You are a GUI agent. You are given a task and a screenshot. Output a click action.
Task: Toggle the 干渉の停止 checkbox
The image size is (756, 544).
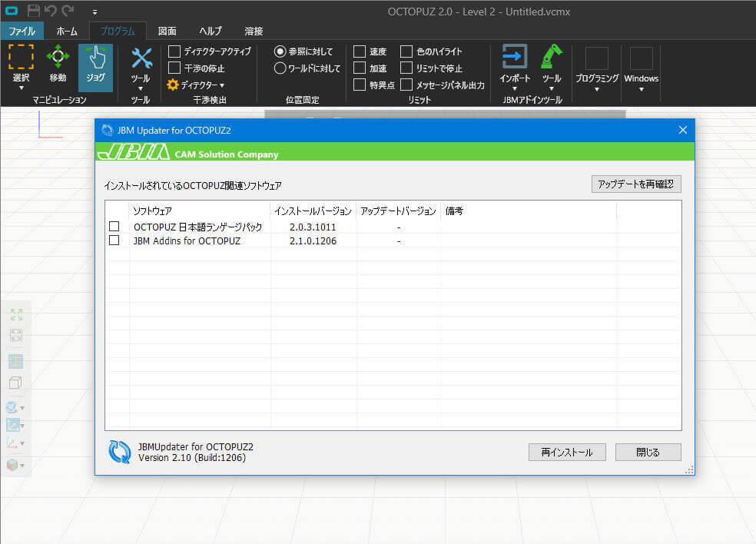pyautogui.click(x=174, y=68)
